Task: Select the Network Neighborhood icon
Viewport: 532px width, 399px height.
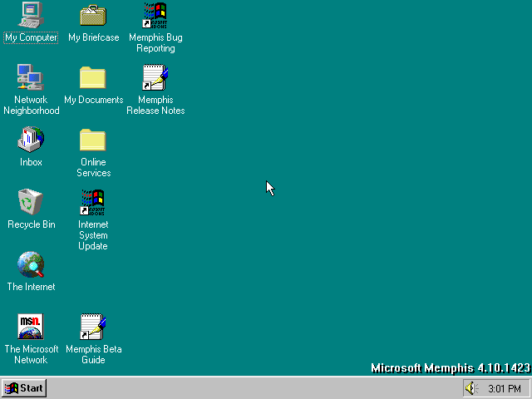Action: point(31,77)
